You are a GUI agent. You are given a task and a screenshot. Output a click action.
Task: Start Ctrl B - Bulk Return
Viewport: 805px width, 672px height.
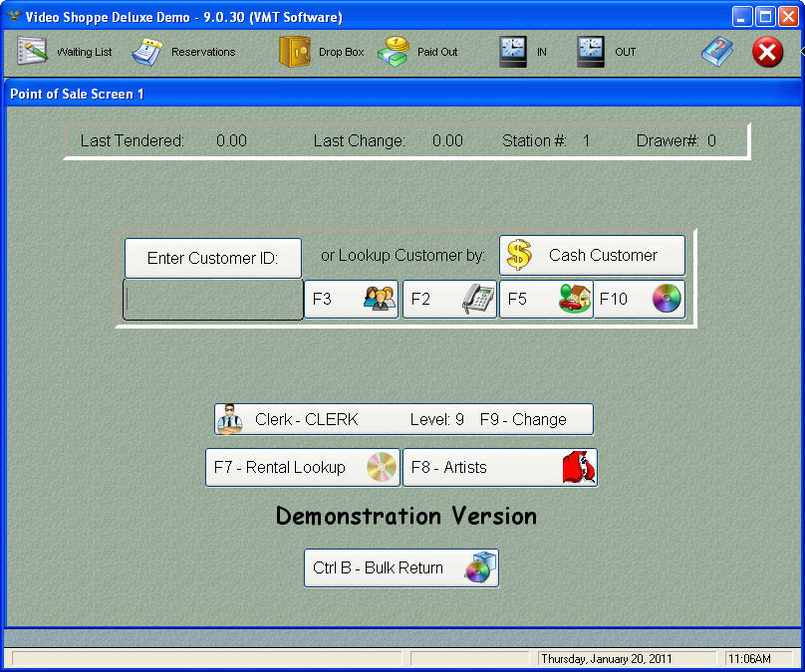[401, 568]
